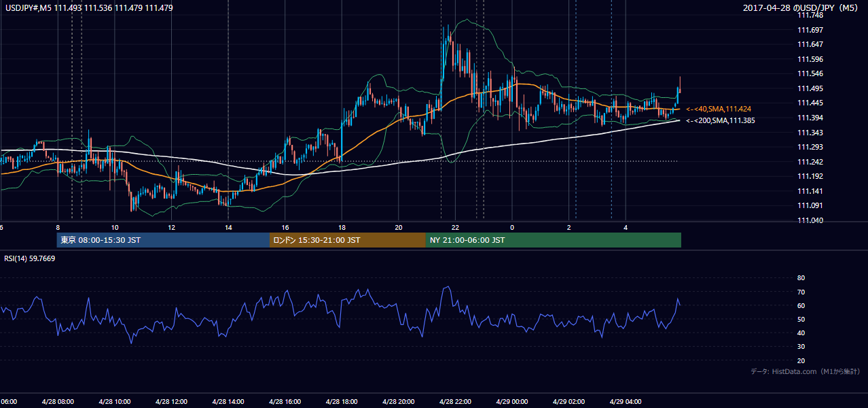This screenshot has height=408, width=868.
Task: Click the 4/29 04:00 bottom time label
Action: coord(626,401)
